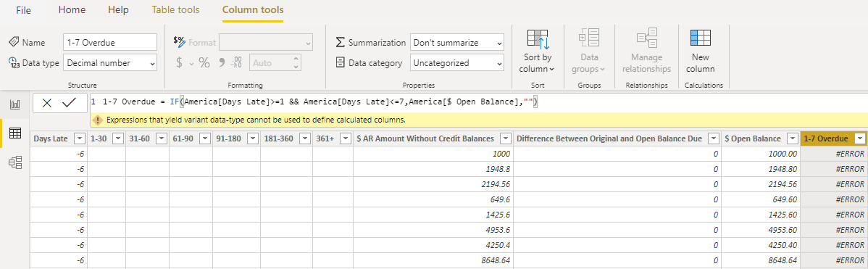Image resolution: width=868 pixels, height=269 pixels.
Task: Click the 1000.00 Open Balance cell
Action: pyautogui.click(x=761, y=154)
